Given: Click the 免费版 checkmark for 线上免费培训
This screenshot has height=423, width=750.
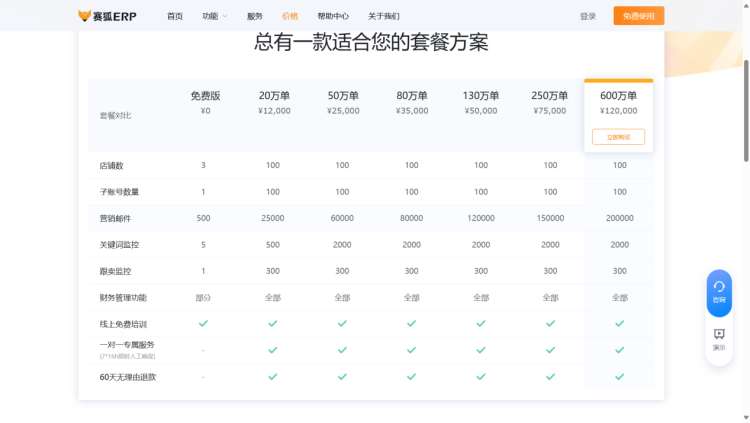Looking at the screenshot, I should (x=203, y=324).
